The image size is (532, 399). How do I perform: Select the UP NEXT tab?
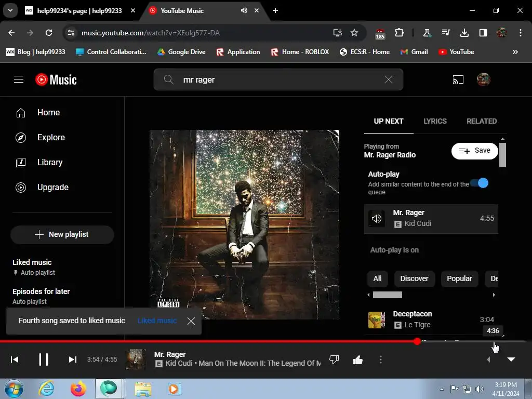click(x=389, y=121)
